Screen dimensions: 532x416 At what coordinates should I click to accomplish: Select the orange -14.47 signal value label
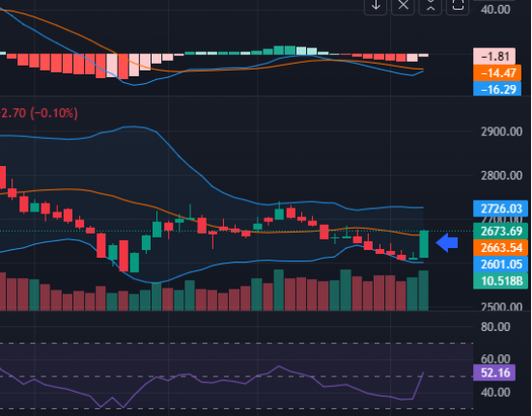[x=497, y=73]
